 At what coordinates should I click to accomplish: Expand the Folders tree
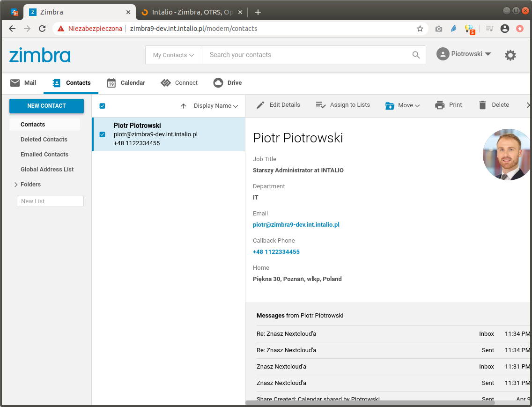[x=15, y=185]
